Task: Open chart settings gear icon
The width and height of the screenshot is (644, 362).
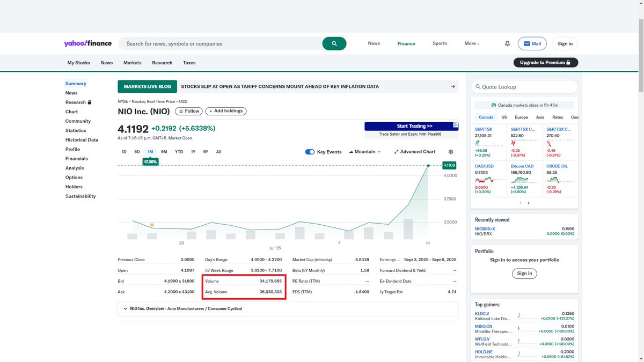Action: point(451,152)
